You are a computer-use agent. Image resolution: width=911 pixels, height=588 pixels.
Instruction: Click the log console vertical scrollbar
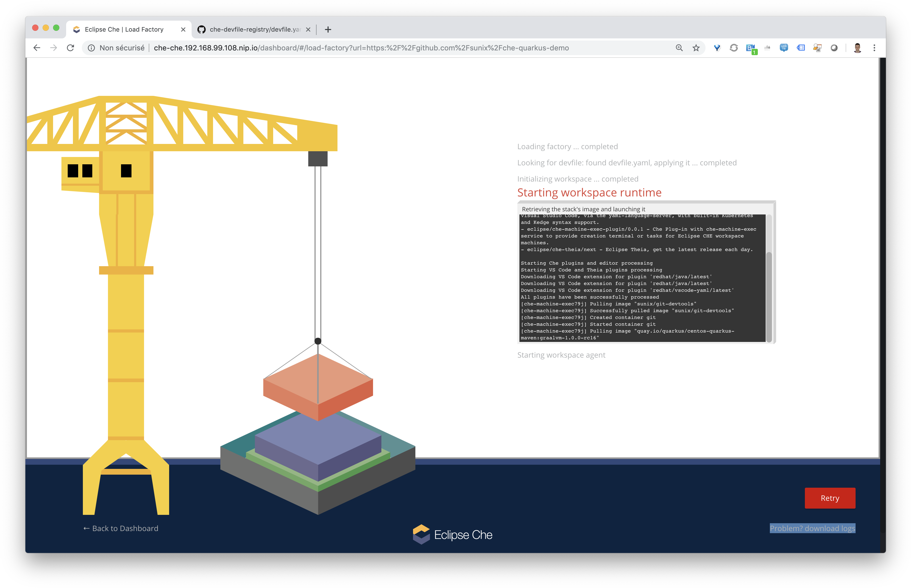click(769, 297)
